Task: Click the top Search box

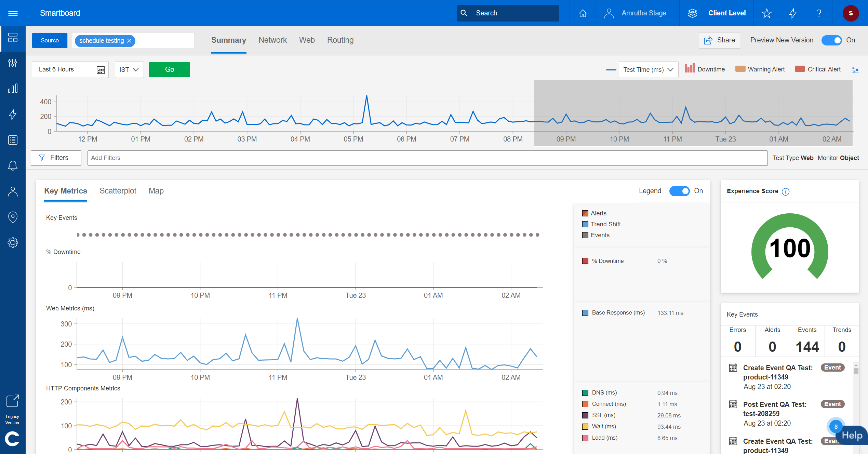Action: pos(508,13)
